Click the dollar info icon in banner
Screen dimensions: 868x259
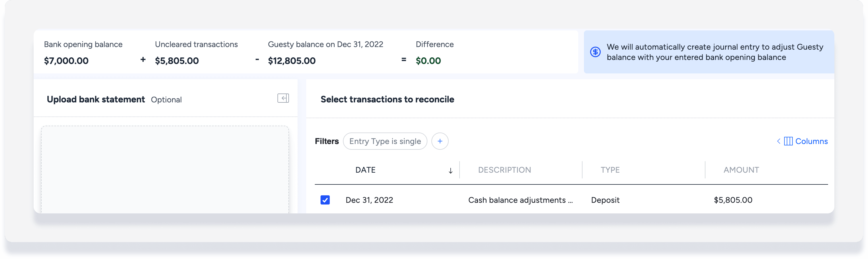[x=595, y=52]
